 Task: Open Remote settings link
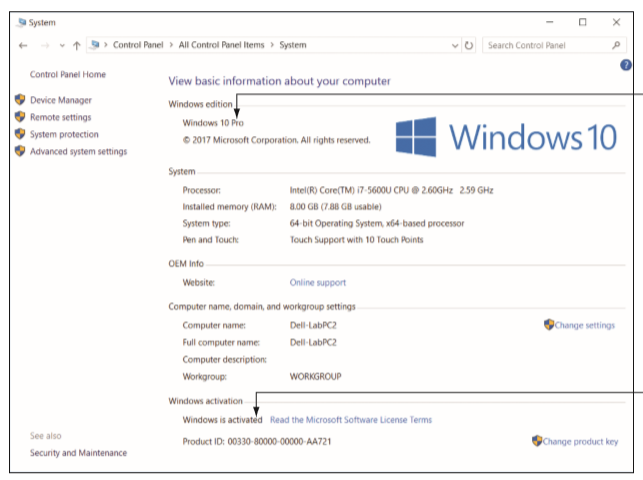point(60,117)
